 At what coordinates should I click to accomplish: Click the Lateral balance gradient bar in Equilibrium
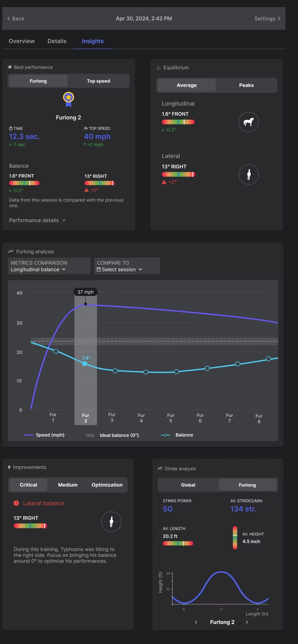179,175
